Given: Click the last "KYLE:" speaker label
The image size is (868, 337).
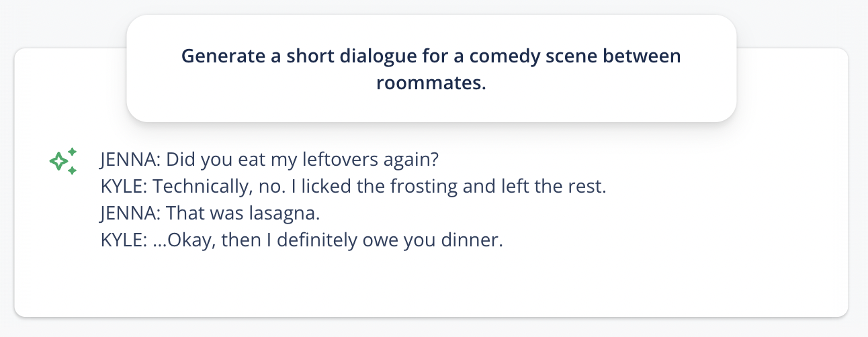Looking at the screenshot, I should [123, 240].
